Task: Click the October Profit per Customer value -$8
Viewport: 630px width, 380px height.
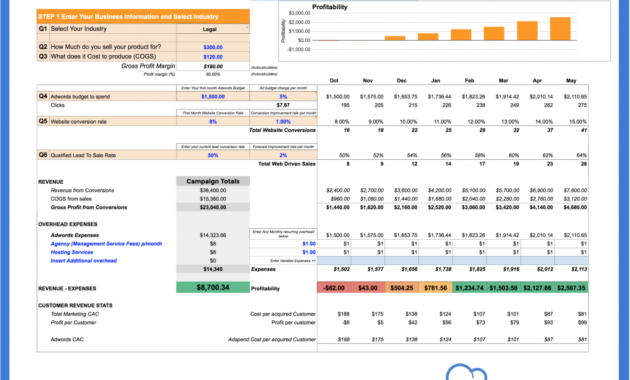Action: [346, 322]
